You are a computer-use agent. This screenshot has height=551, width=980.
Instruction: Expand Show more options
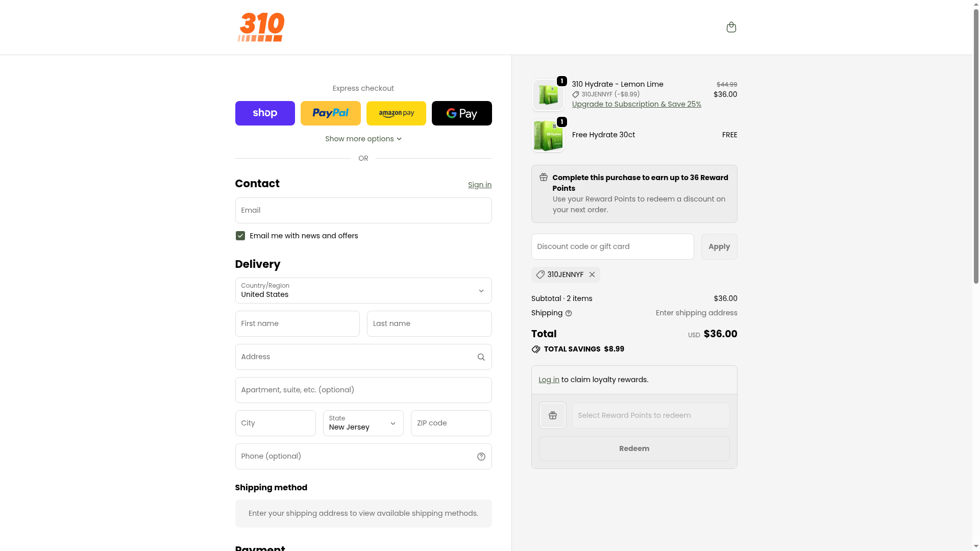point(363,139)
